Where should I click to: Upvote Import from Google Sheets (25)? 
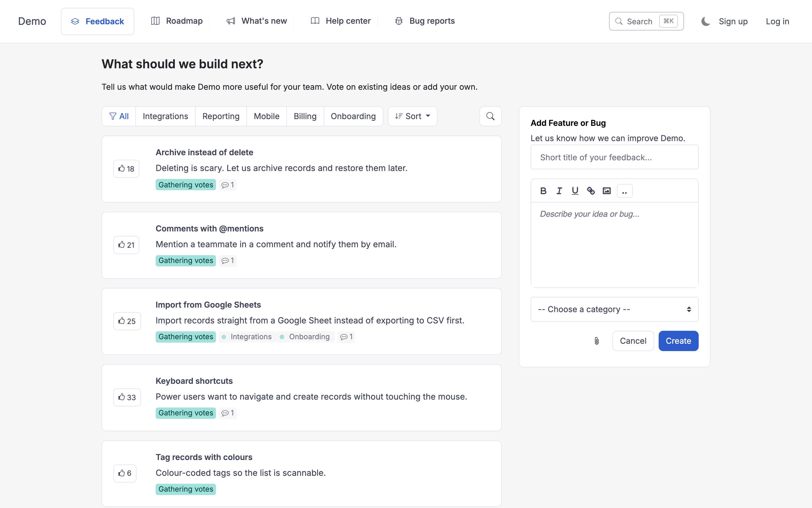tap(127, 321)
